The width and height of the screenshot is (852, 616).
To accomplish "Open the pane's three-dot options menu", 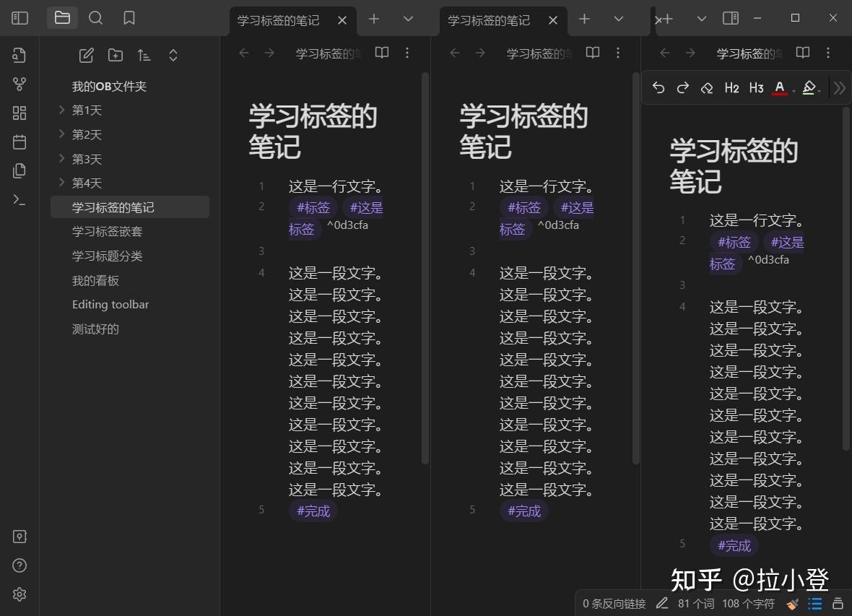I will pyautogui.click(x=407, y=52).
